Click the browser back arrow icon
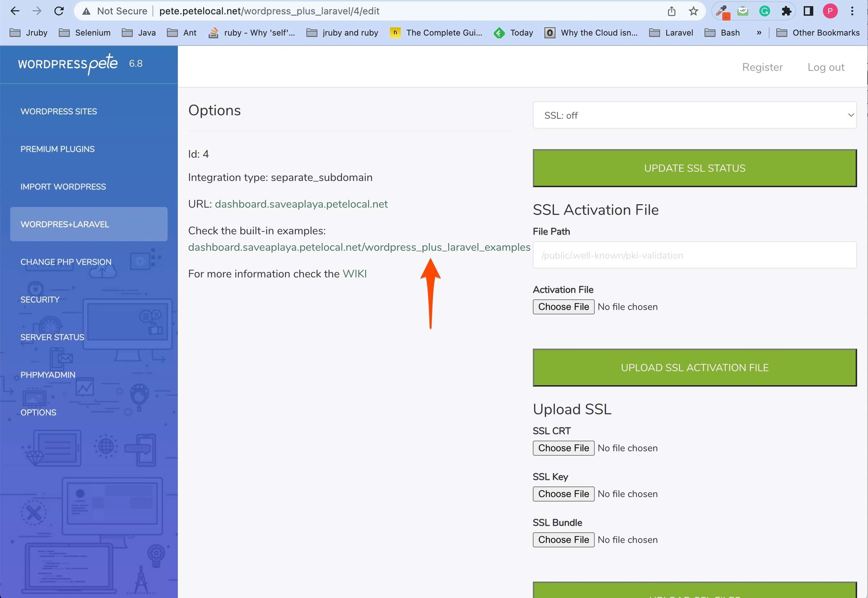Viewport: 868px width, 598px height. point(15,11)
